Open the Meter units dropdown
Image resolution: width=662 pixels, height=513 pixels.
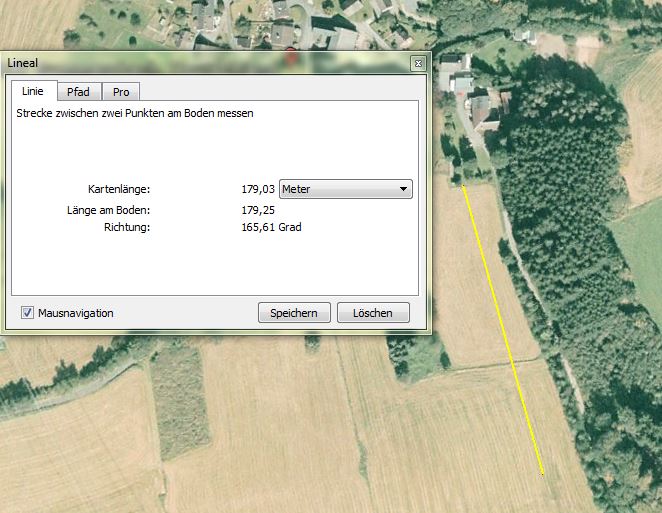pos(345,189)
